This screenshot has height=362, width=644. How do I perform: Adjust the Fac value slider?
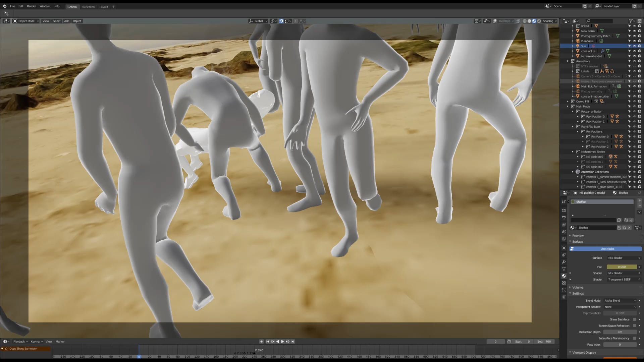tap(622, 267)
